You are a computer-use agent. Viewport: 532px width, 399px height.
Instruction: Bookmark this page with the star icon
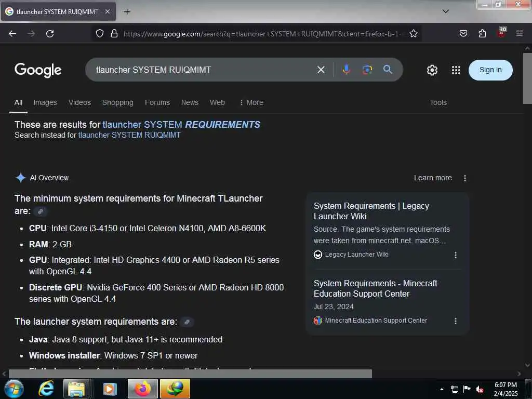[x=413, y=34]
